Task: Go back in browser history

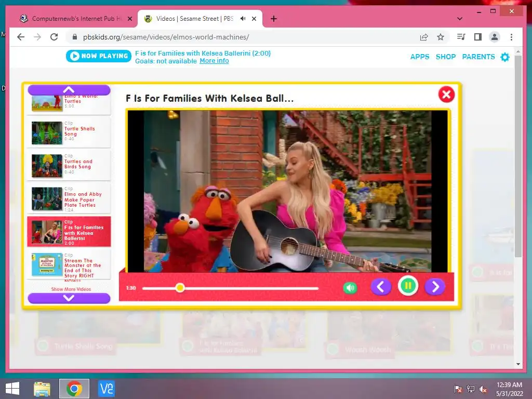Action: tap(21, 37)
